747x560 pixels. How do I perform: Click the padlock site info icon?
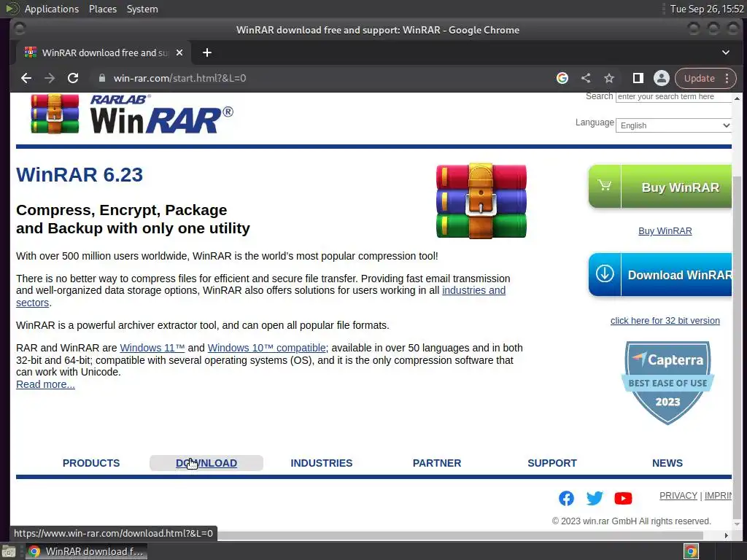(x=101, y=78)
